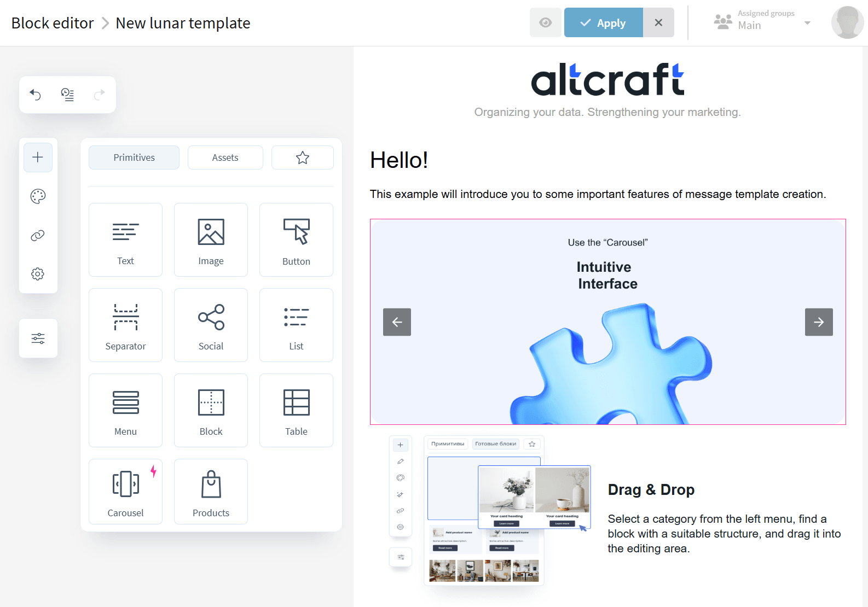This screenshot has height=607, width=868.
Task: Open the palette styles panel
Action: click(x=38, y=196)
